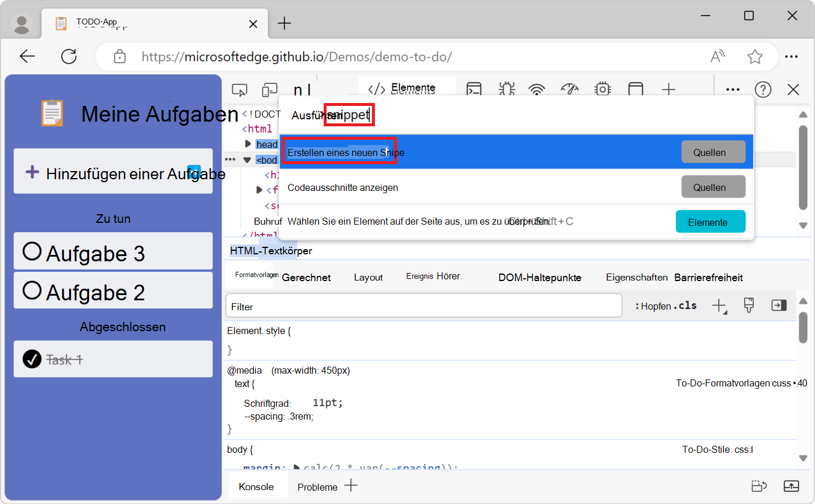Open the Console tool icon in toolbar
The height and width of the screenshot is (504, 815).
(475, 89)
